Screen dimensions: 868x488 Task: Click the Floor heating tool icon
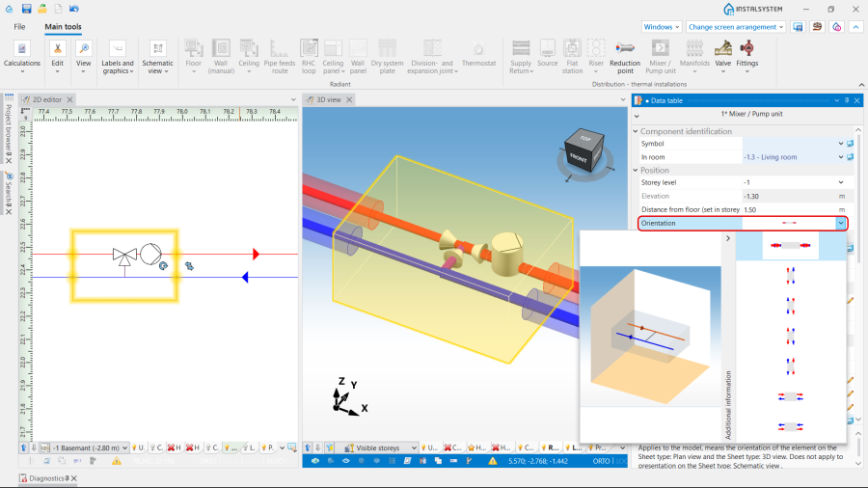pos(194,48)
